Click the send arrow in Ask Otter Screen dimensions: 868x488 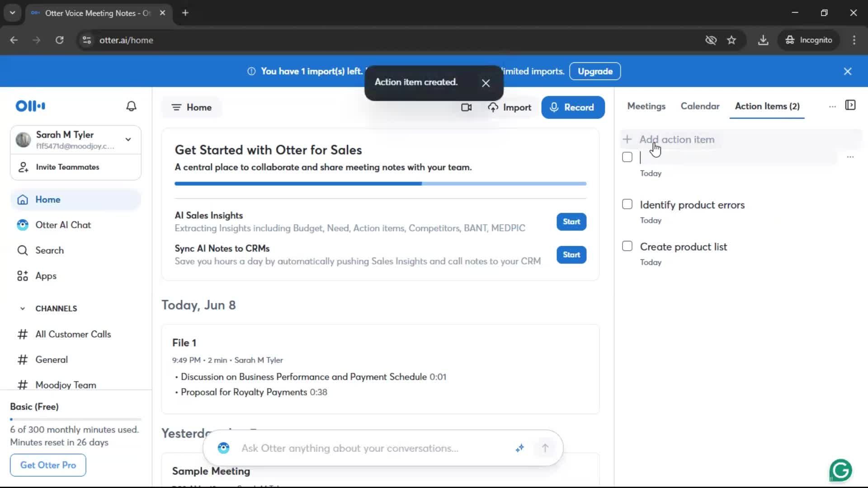coord(545,448)
